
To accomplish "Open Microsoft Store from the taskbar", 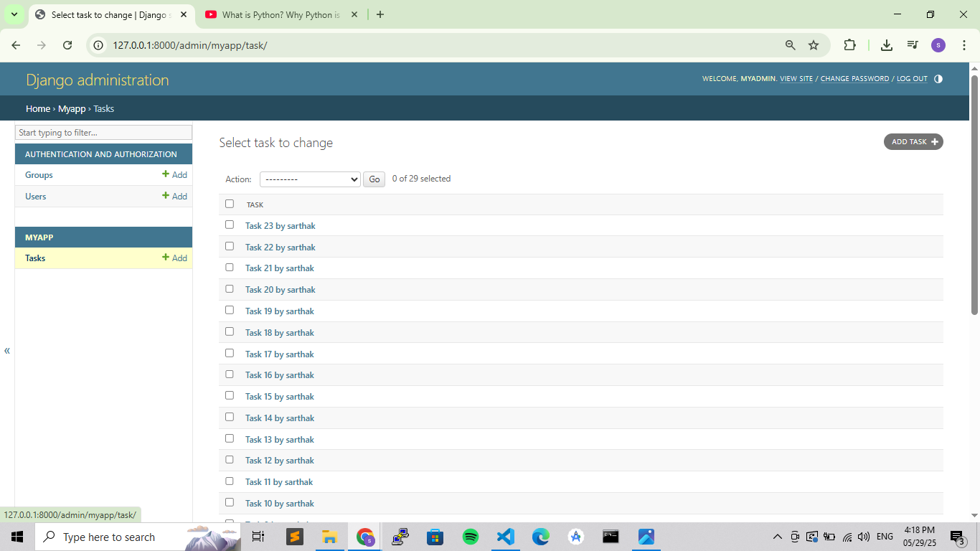I will coord(435,537).
